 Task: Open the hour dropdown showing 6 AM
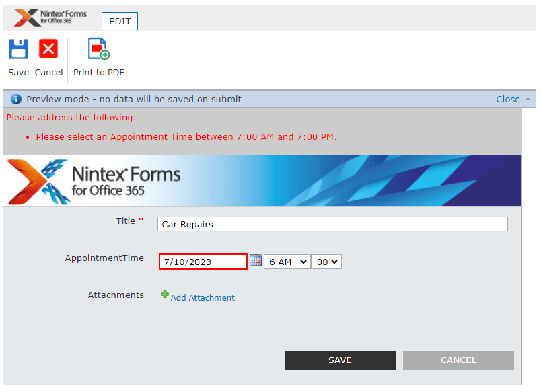pyautogui.click(x=287, y=262)
